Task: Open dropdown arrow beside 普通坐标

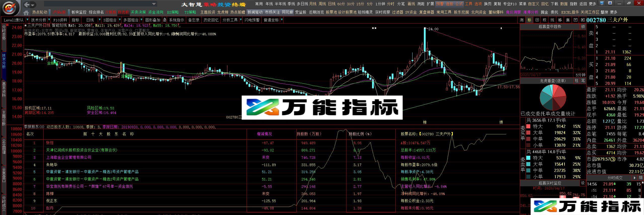Action: tap(281, 20)
